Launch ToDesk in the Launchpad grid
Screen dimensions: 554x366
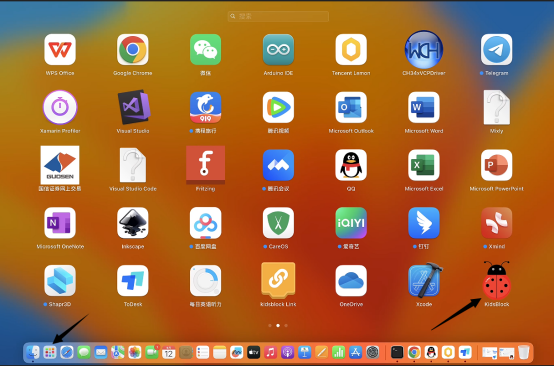(x=132, y=281)
